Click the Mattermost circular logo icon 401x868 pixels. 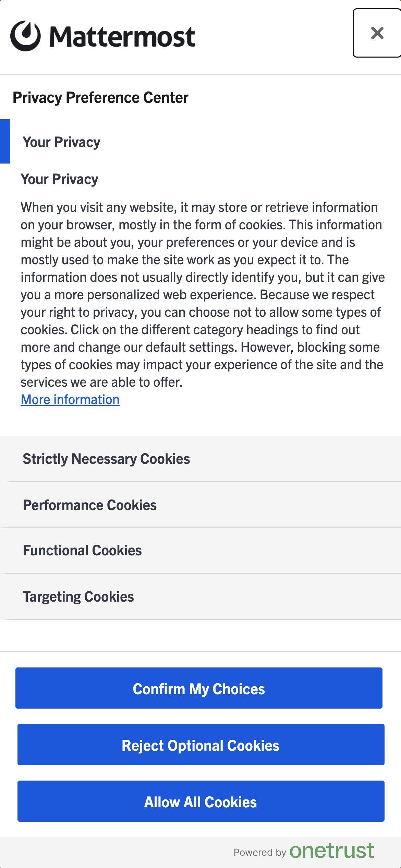(x=25, y=36)
